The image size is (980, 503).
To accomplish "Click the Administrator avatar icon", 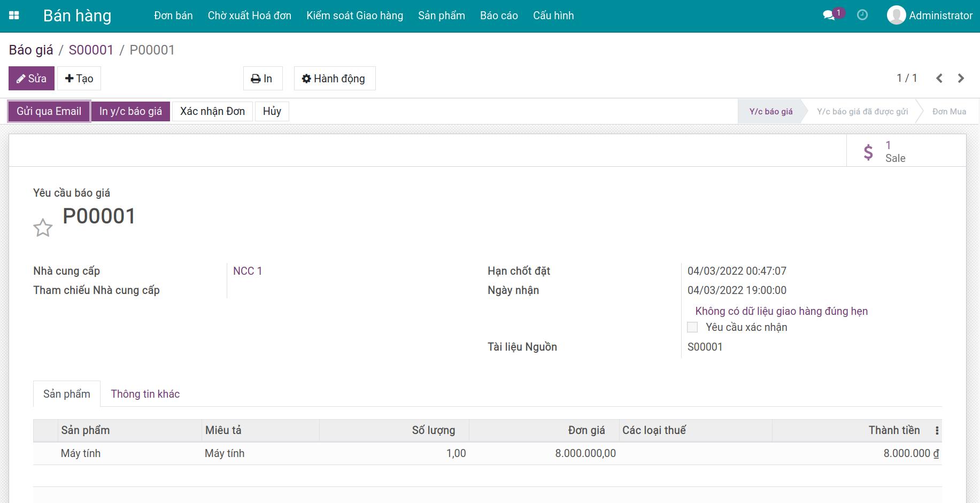I will click(x=896, y=15).
